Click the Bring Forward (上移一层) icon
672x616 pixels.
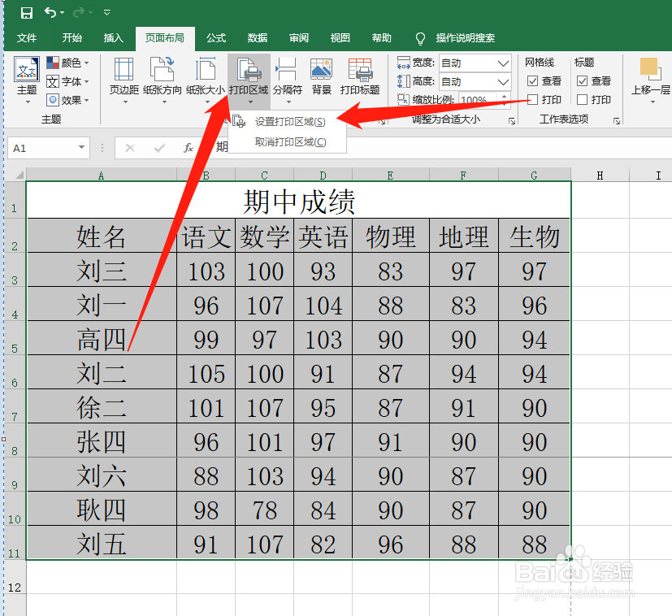649,69
